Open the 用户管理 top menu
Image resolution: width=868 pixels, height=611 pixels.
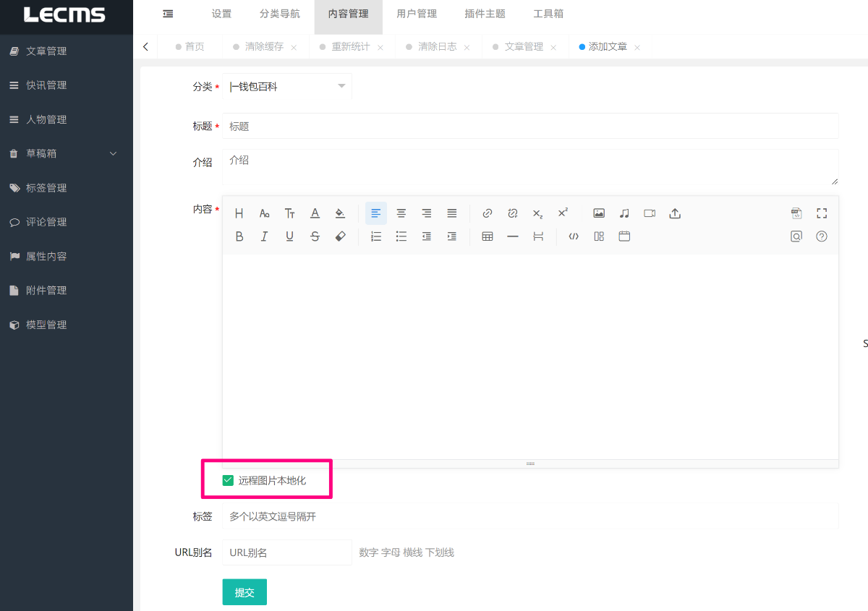(x=417, y=14)
